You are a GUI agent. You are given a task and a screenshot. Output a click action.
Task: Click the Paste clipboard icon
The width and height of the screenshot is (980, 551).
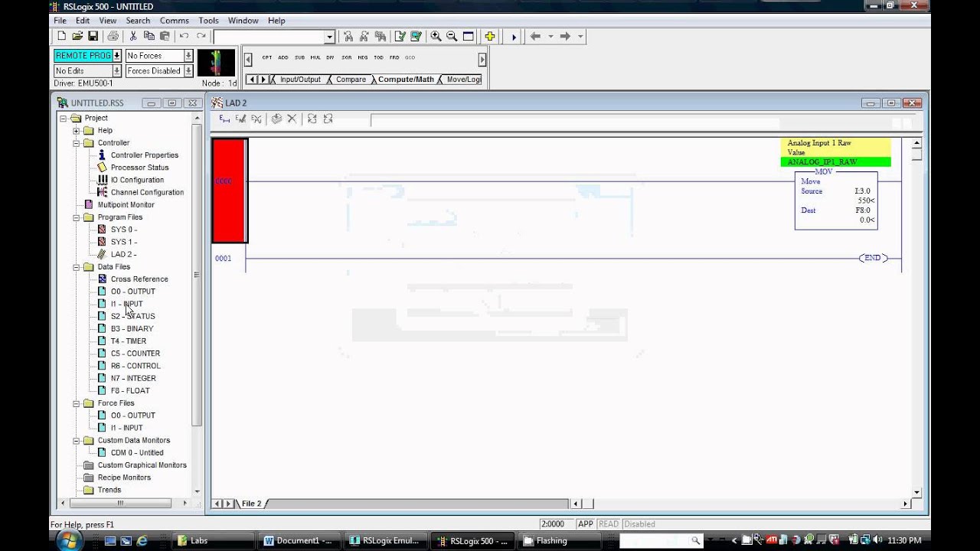(165, 36)
